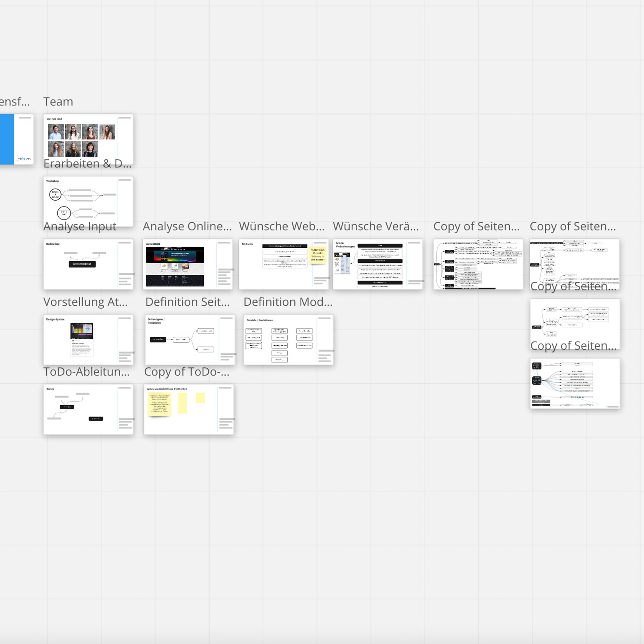Open the Seiten Veränderungen frame
The width and height of the screenshot is (644, 644).
click(377, 264)
